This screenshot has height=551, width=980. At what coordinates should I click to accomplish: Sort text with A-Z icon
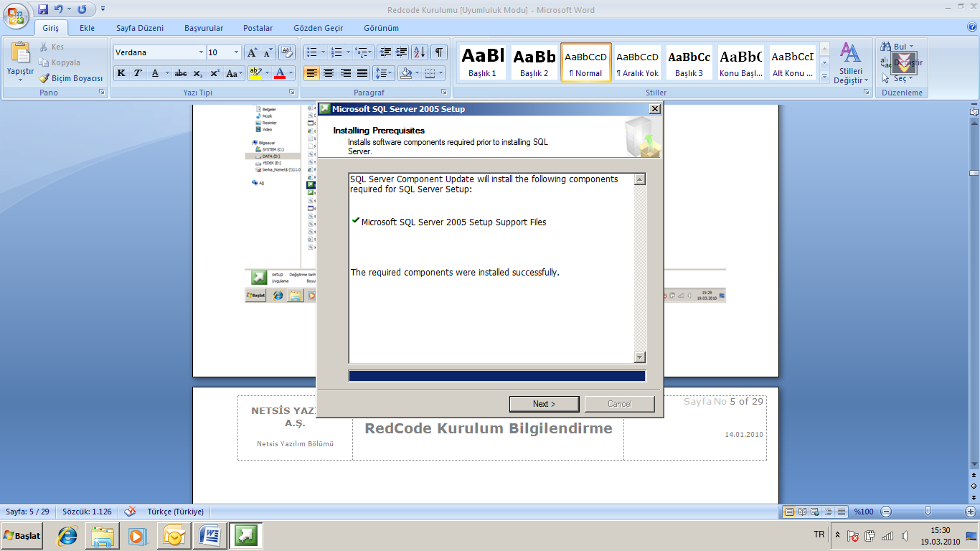click(420, 52)
